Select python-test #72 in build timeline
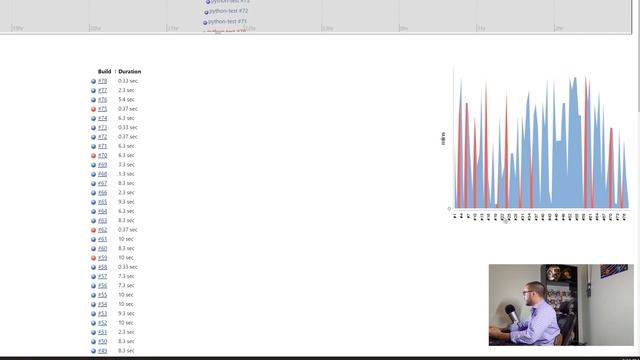This screenshot has height=360, width=640. coord(229,11)
